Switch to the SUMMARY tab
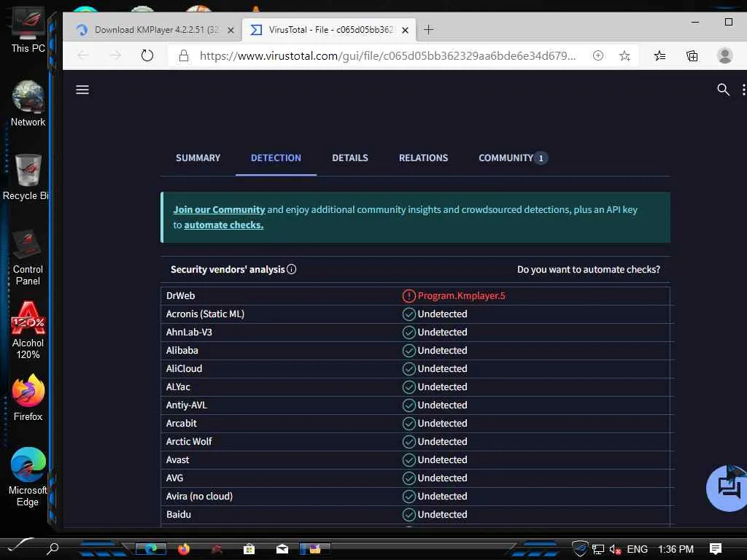The height and width of the screenshot is (560, 747). (198, 157)
